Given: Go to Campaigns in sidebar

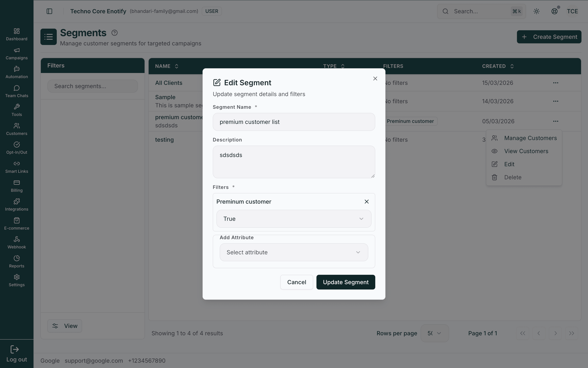Looking at the screenshot, I should 17,53.
